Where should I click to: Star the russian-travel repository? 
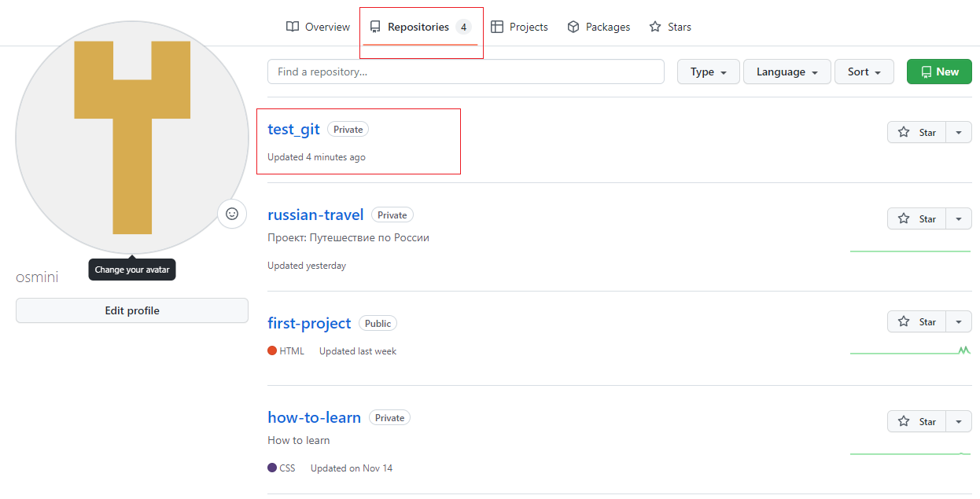pyautogui.click(x=916, y=218)
